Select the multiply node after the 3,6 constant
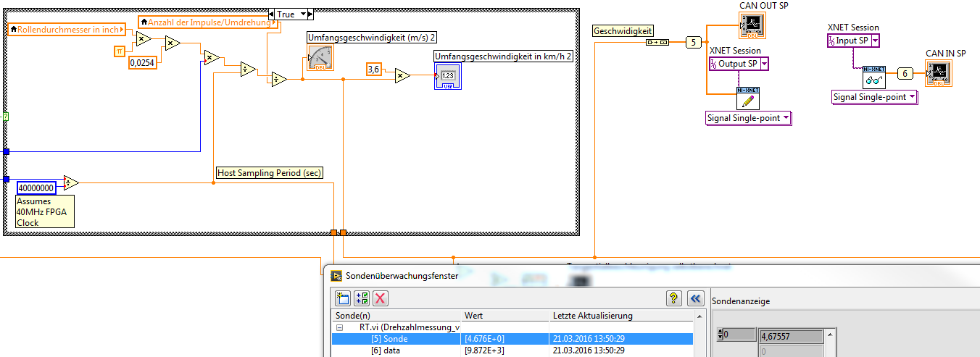 (402, 75)
